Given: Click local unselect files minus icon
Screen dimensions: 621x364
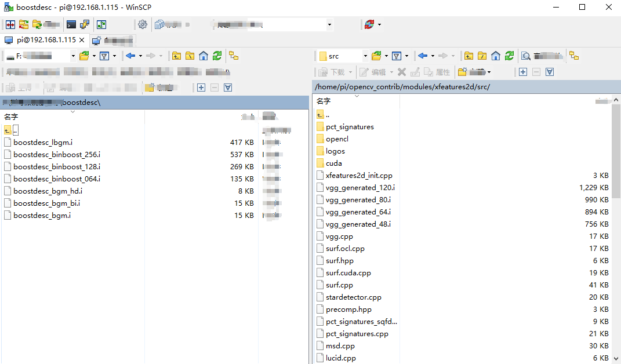Looking at the screenshot, I should pyautogui.click(x=215, y=88).
